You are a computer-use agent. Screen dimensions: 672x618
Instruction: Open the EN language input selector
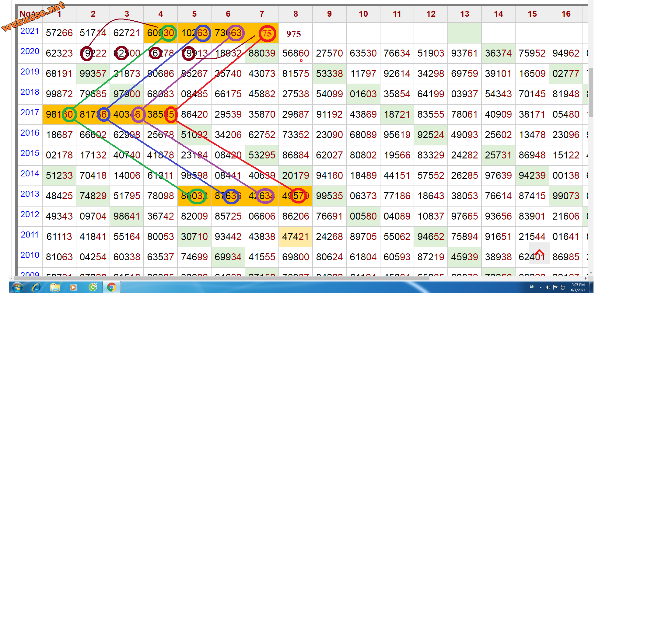532,286
